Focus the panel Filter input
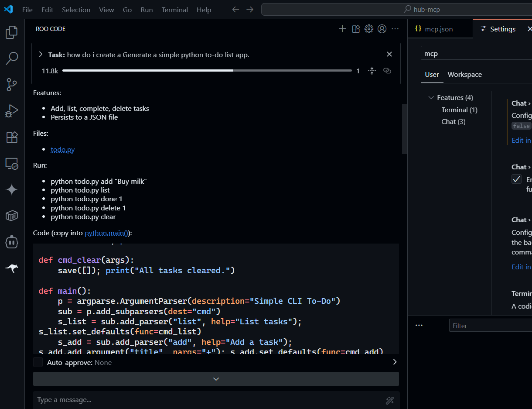 pyautogui.click(x=491, y=326)
